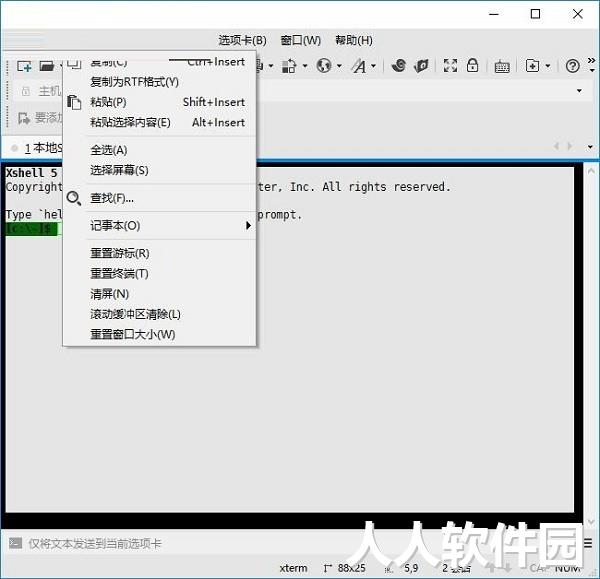
Task: Expand the new-file icon dropdown arrow
Action: (548, 66)
